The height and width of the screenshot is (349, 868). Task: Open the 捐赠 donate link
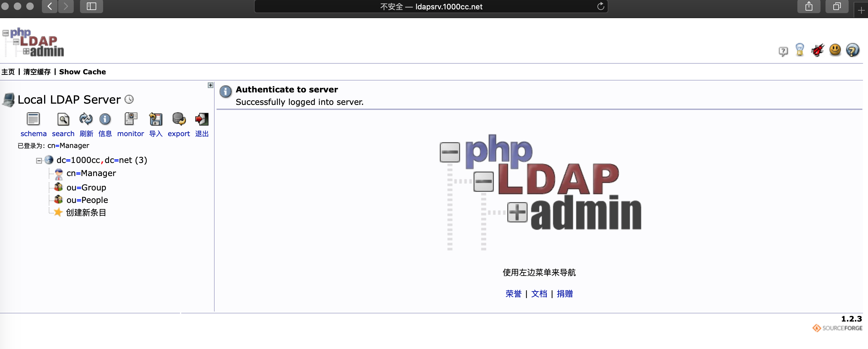565,293
